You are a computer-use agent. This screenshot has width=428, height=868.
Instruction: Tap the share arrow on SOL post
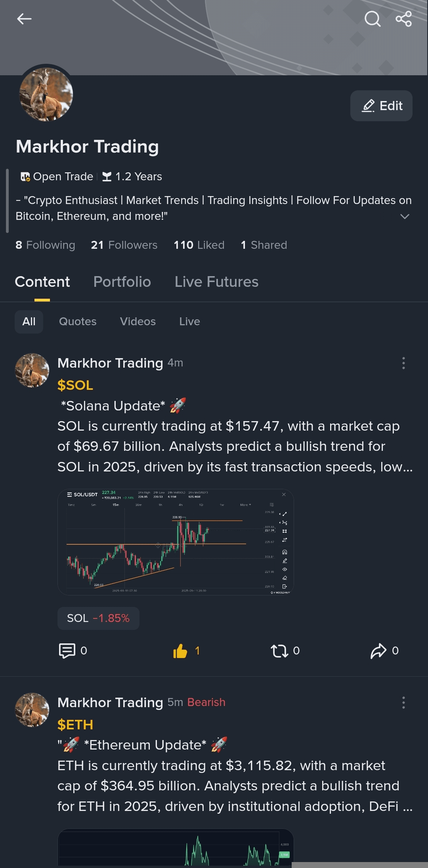(x=378, y=651)
